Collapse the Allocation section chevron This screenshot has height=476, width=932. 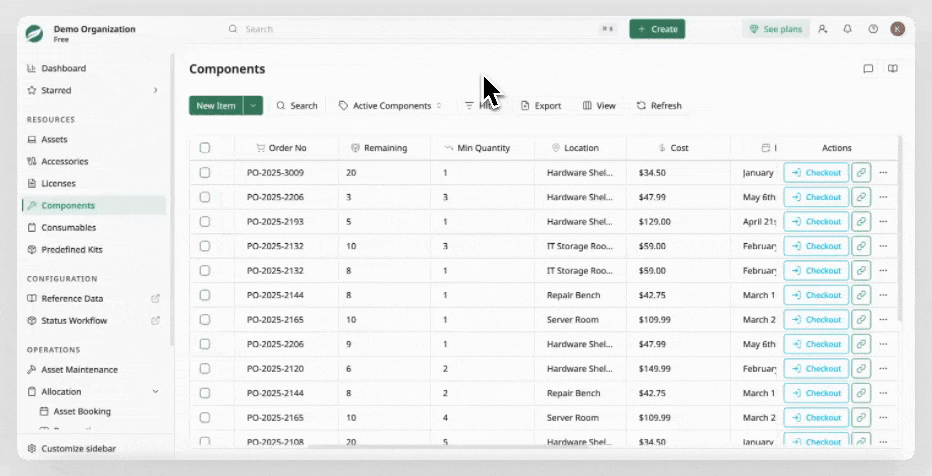pyautogui.click(x=155, y=392)
